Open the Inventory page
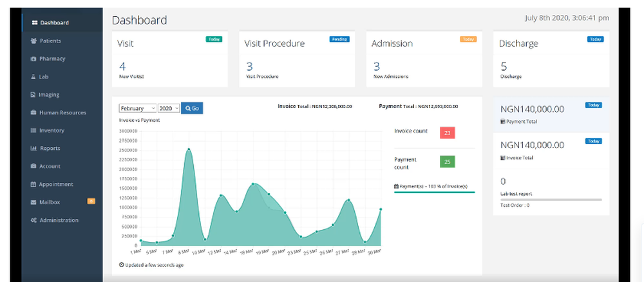This screenshot has height=282, width=644. (x=62, y=130)
